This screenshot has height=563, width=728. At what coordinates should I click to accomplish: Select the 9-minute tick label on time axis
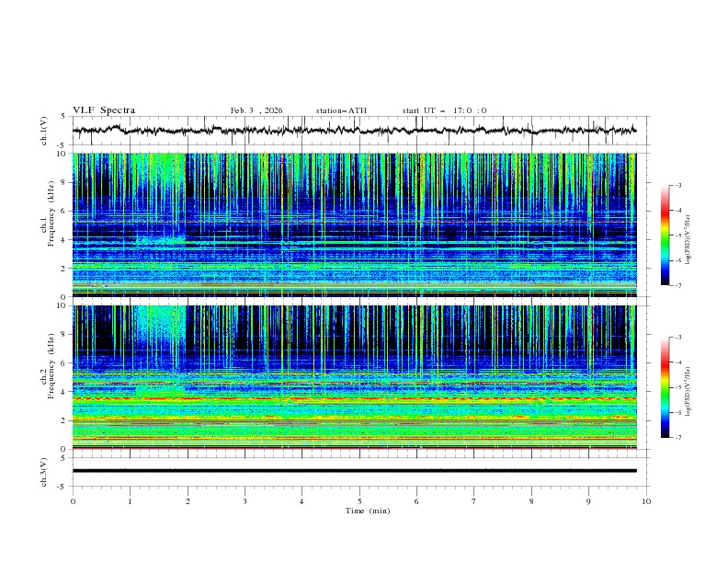[589, 500]
